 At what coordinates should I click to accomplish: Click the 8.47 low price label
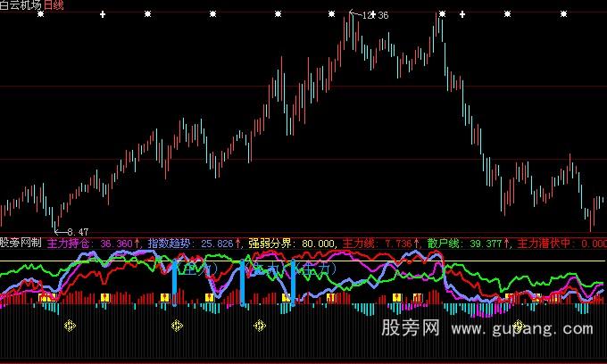tap(78, 232)
